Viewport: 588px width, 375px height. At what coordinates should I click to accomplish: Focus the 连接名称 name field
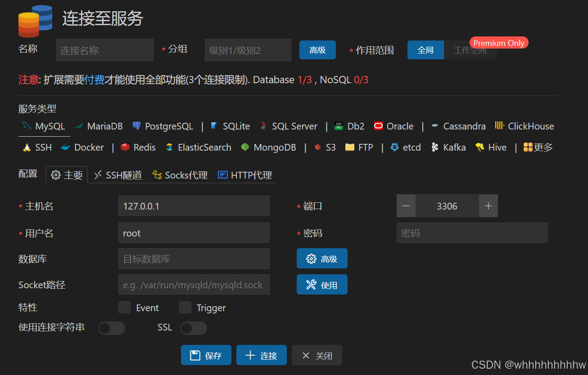105,50
